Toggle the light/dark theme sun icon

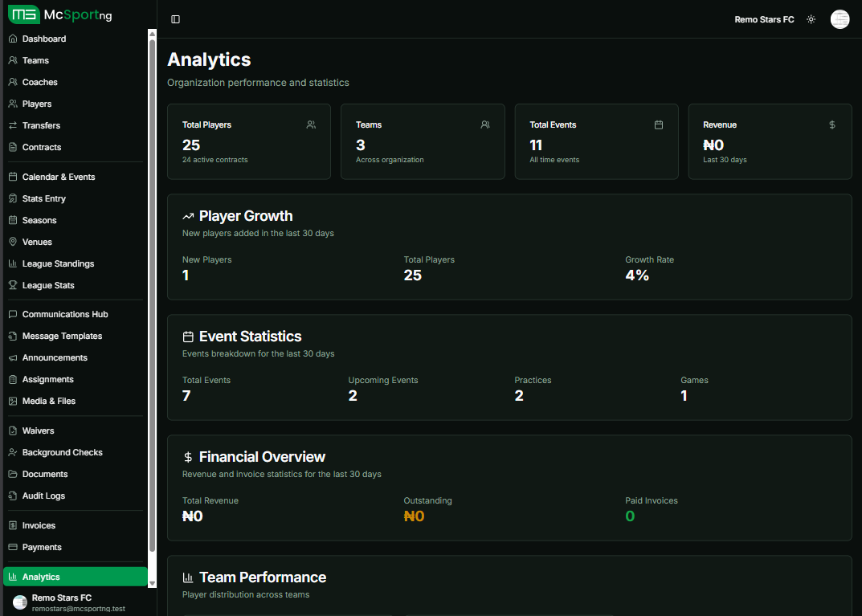[x=811, y=18]
